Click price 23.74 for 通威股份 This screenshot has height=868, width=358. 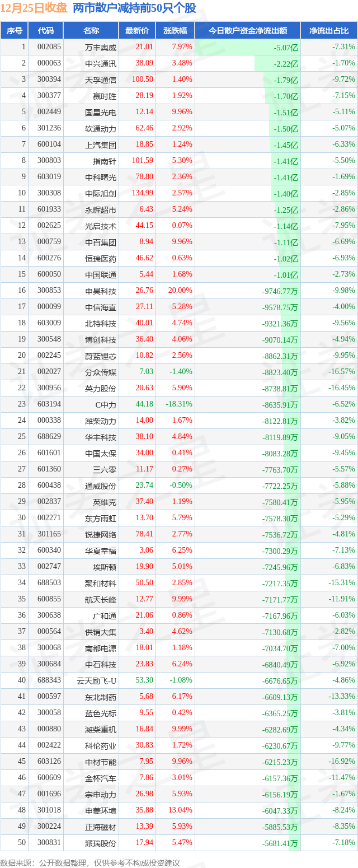tap(144, 486)
